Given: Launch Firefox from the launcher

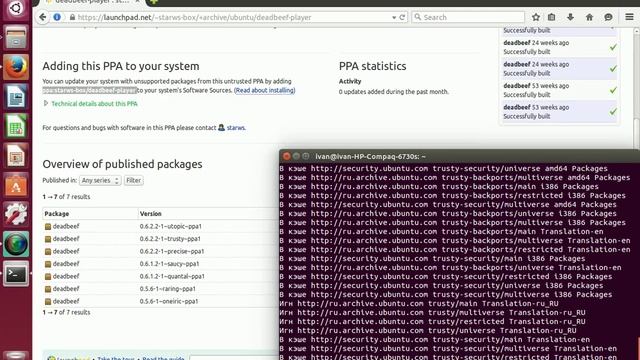Looking at the screenshot, I should tap(16, 67).
